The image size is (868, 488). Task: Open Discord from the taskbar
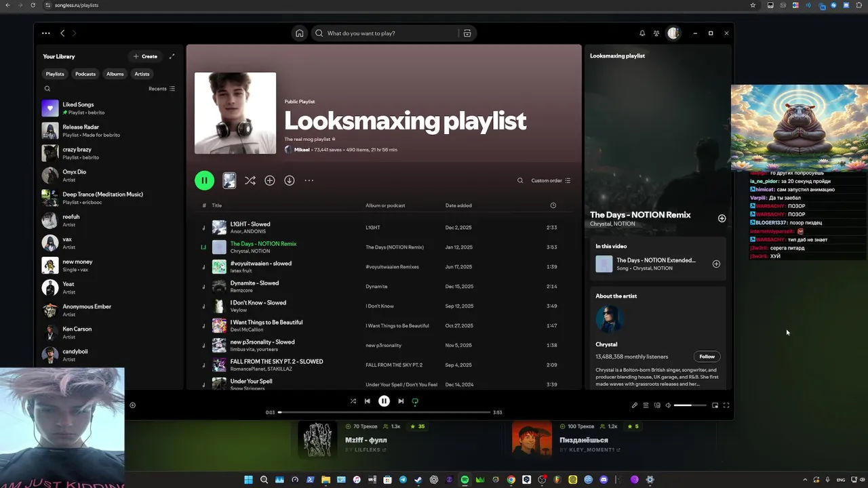click(604, 480)
